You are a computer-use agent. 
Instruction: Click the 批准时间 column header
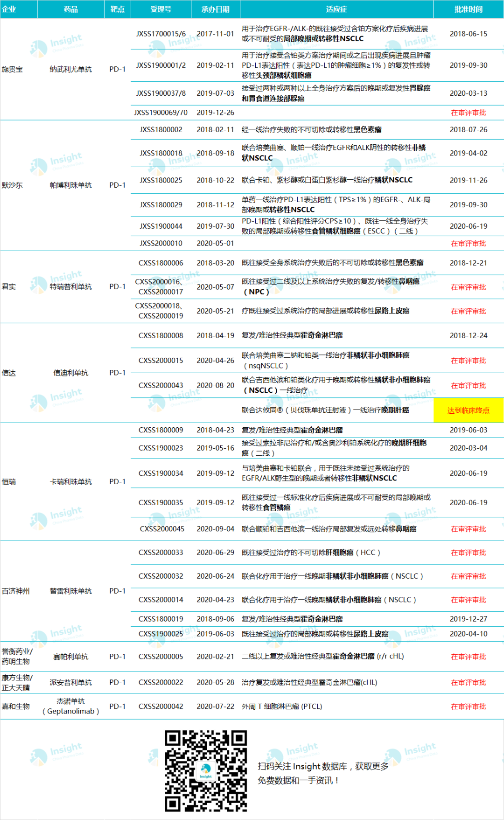[x=469, y=9]
